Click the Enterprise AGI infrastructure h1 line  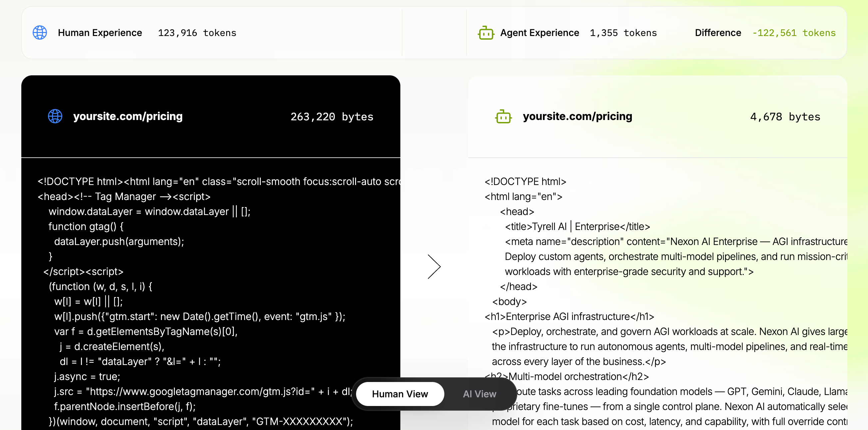pyautogui.click(x=569, y=317)
